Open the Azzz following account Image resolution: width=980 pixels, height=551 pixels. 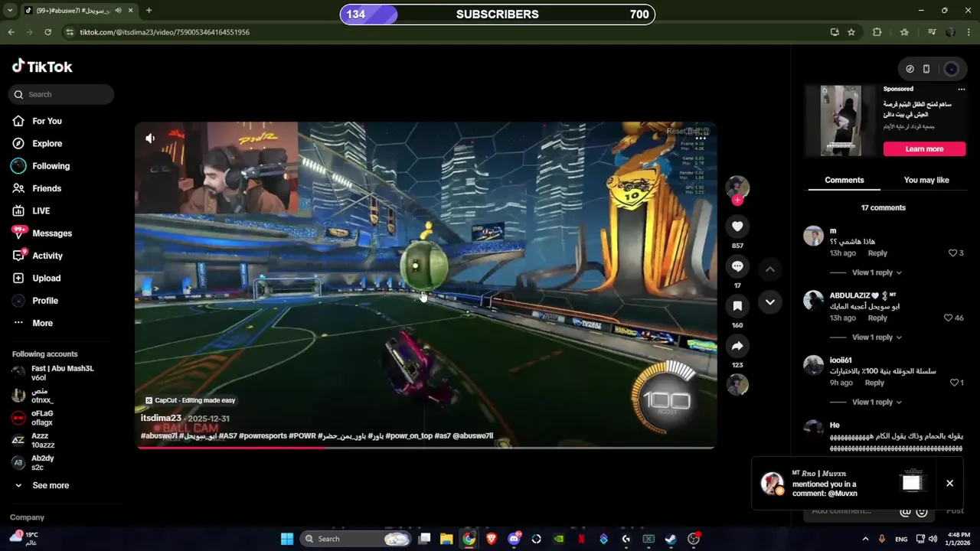point(33,440)
